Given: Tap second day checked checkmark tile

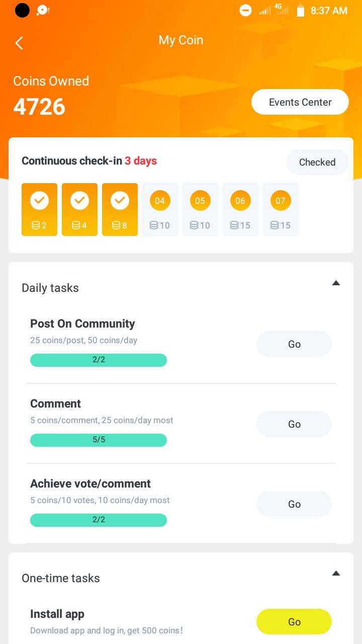Looking at the screenshot, I should [79, 209].
